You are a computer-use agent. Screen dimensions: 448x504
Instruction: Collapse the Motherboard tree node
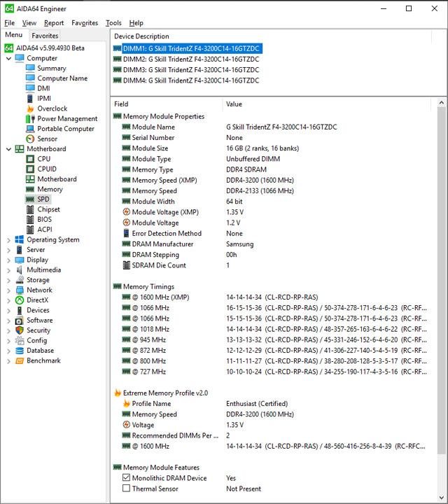[x=8, y=149]
